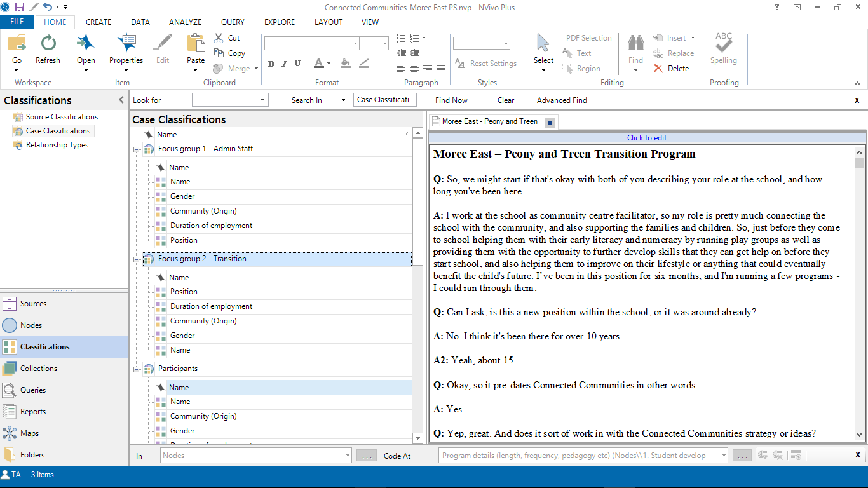Open the Search In dropdown
Screen dimensions: 868x488
coord(343,100)
